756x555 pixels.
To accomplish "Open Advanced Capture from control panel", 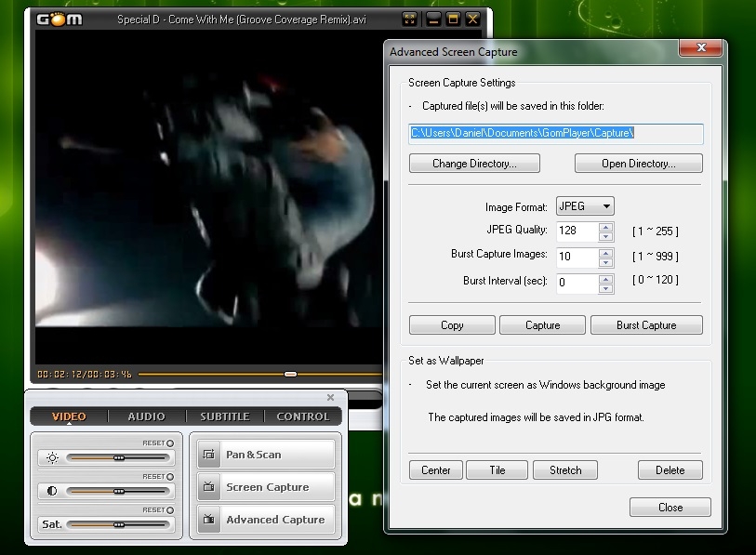I will coord(266,520).
